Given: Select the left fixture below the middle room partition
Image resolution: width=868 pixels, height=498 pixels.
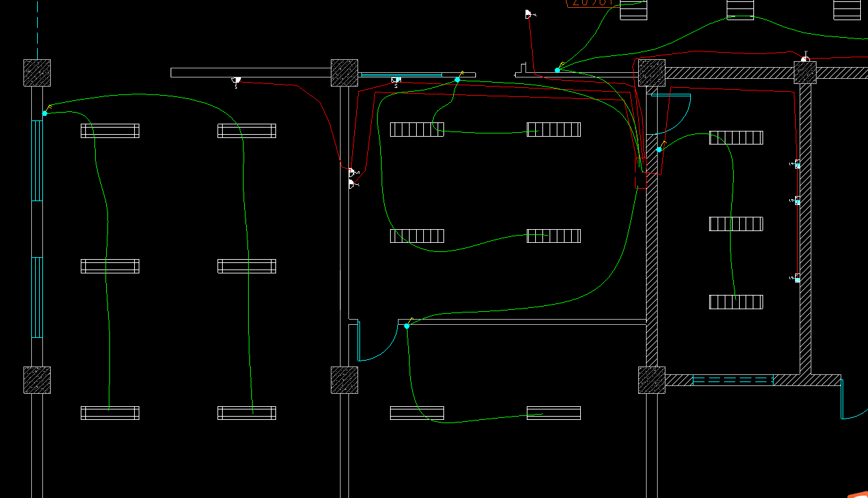Looking at the screenshot, I should pos(417,413).
